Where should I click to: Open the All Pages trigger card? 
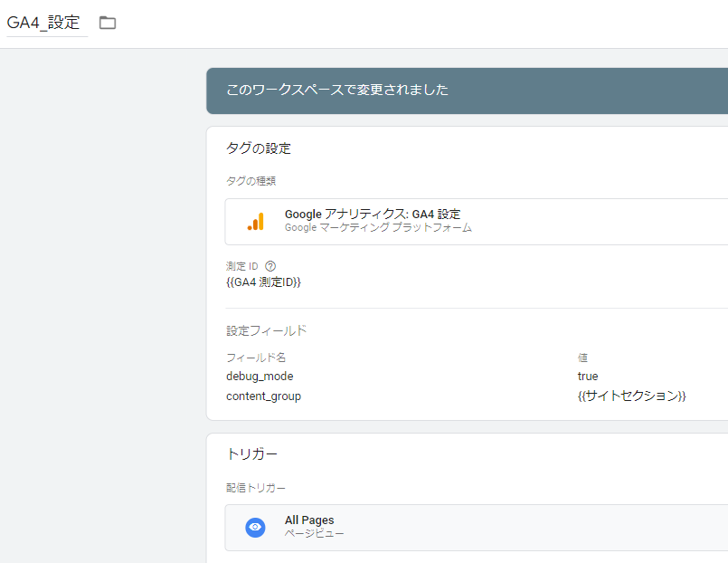coord(477,528)
